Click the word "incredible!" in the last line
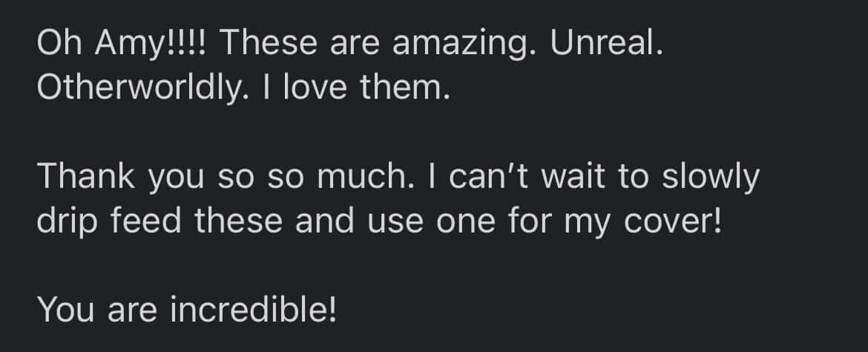The height and width of the screenshot is (352, 868). (x=253, y=309)
